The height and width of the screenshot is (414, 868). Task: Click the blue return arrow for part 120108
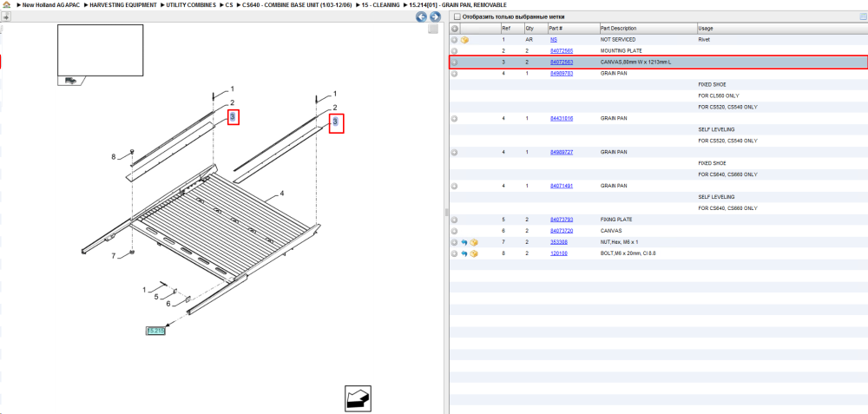(x=464, y=253)
